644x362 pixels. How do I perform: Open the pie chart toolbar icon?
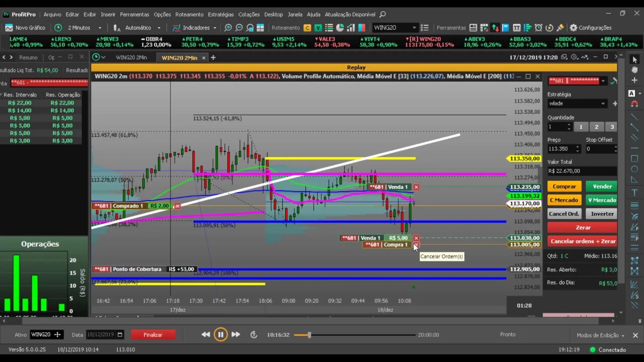pyautogui.click(x=340, y=28)
